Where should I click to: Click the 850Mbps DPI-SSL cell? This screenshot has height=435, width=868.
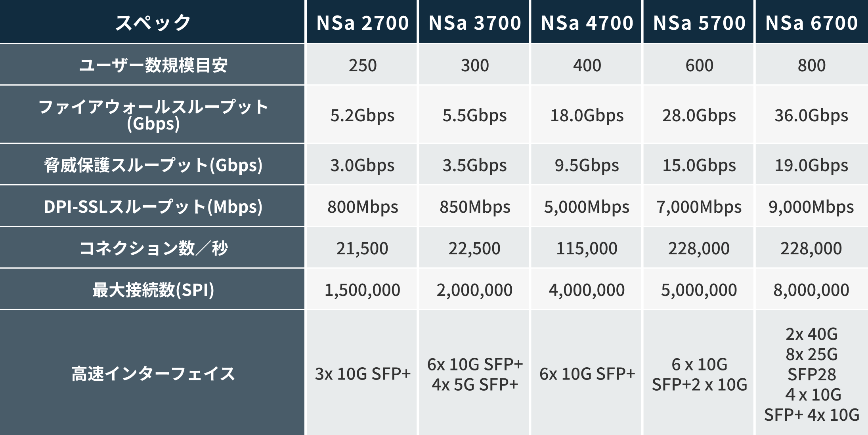click(474, 206)
